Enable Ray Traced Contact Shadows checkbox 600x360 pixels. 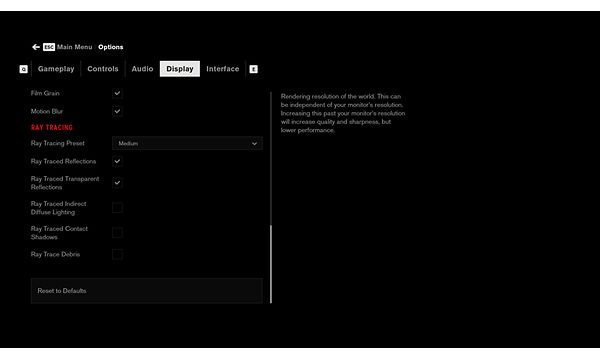pyautogui.click(x=117, y=233)
